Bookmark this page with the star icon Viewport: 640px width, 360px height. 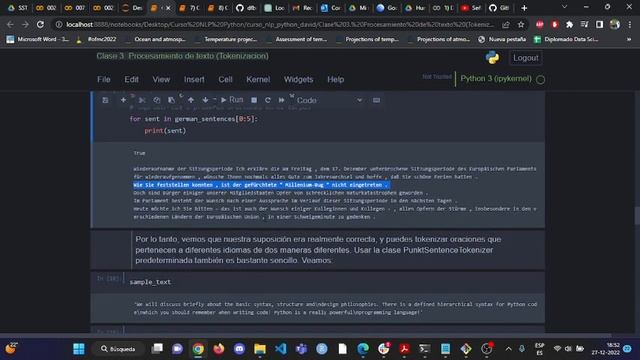pyautogui.click(x=521, y=24)
